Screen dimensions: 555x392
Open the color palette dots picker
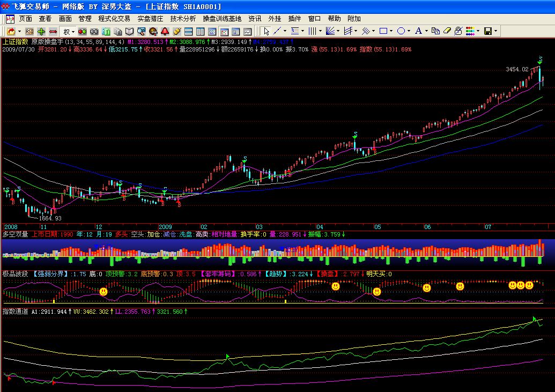click(x=470, y=31)
